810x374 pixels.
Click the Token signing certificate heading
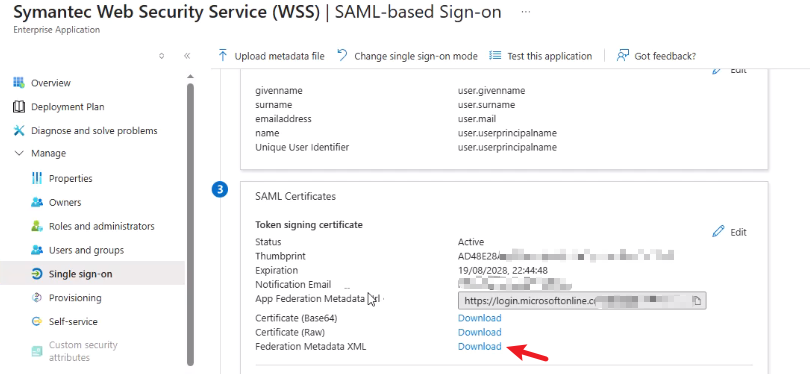coord(309,225)
